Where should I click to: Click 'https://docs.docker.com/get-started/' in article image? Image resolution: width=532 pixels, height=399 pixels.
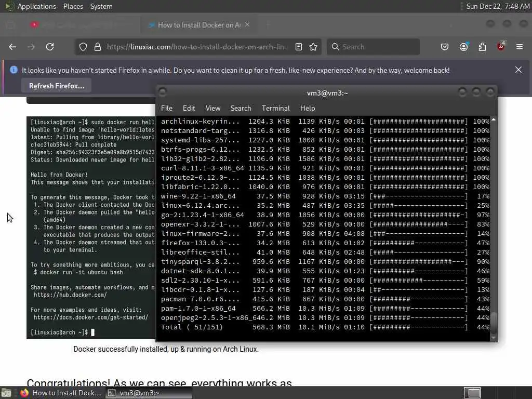click(x=91, y=317)
